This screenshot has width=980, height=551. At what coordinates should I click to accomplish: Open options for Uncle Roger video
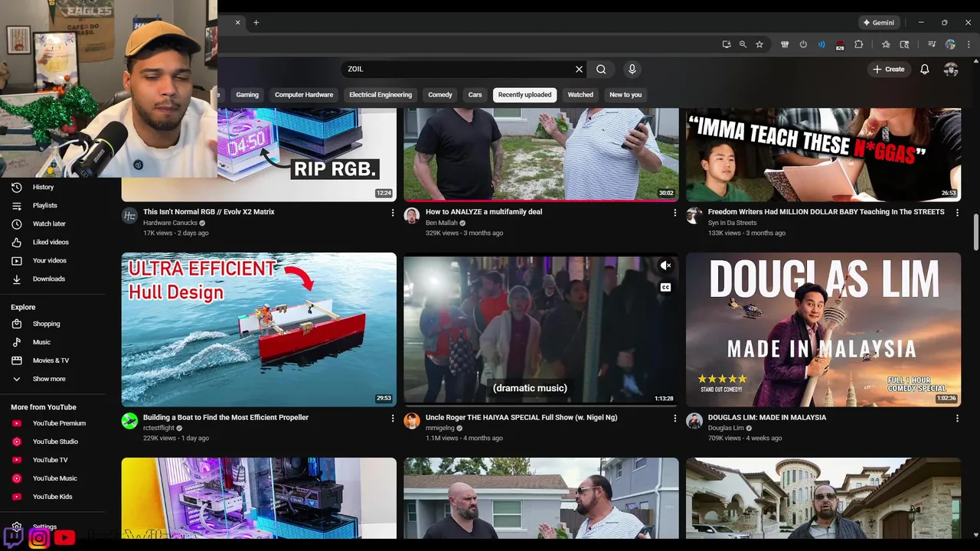(x=675, y=419)
